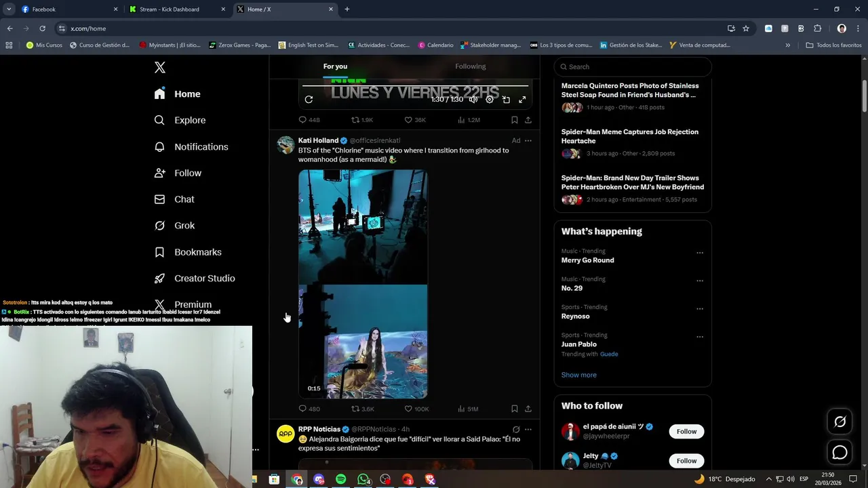The image size is (868, 488).
Task: Follow el papá de aiunii
Action: pos(686,431)
